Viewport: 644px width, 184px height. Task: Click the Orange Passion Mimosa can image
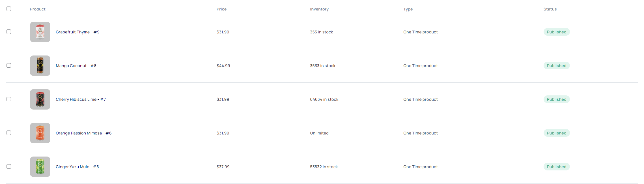click(x=40, y=133)
